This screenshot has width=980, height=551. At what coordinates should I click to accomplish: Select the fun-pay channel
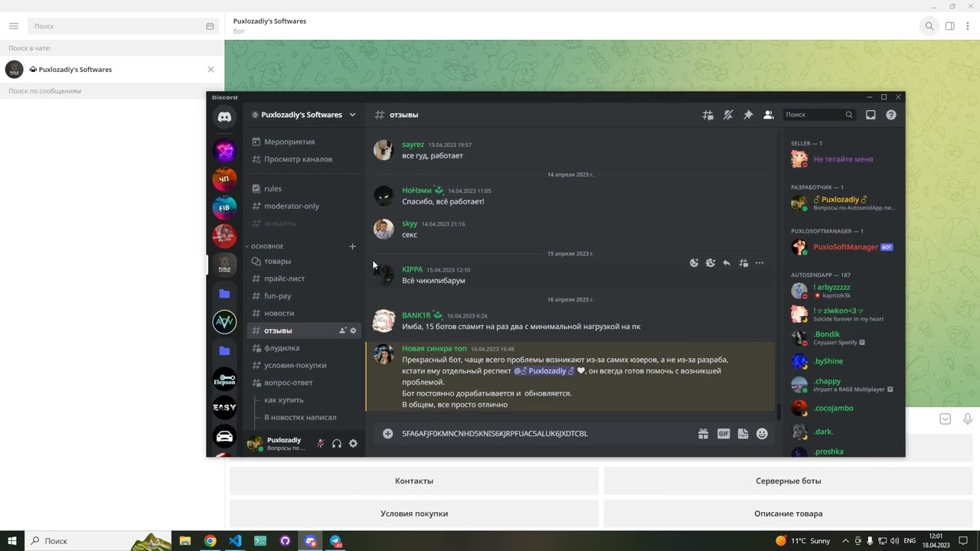point(303,296)
